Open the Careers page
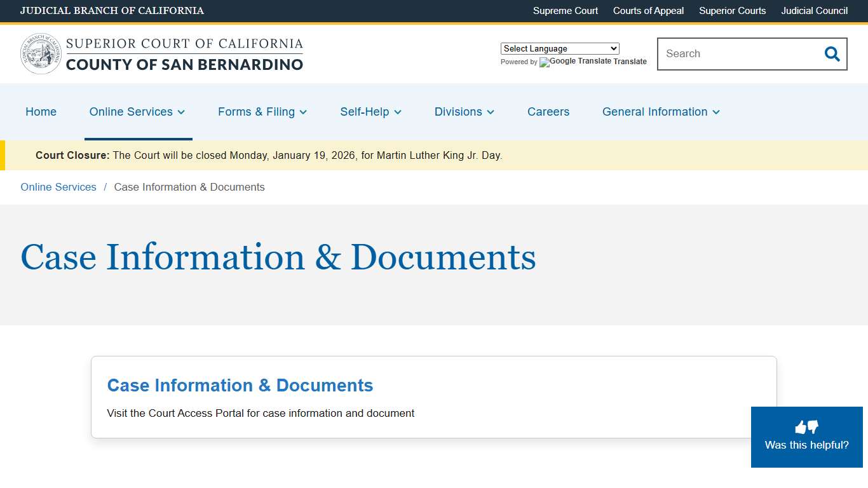Image resolution: width=868 pixels, height=488 pixels. pos(548,112)
